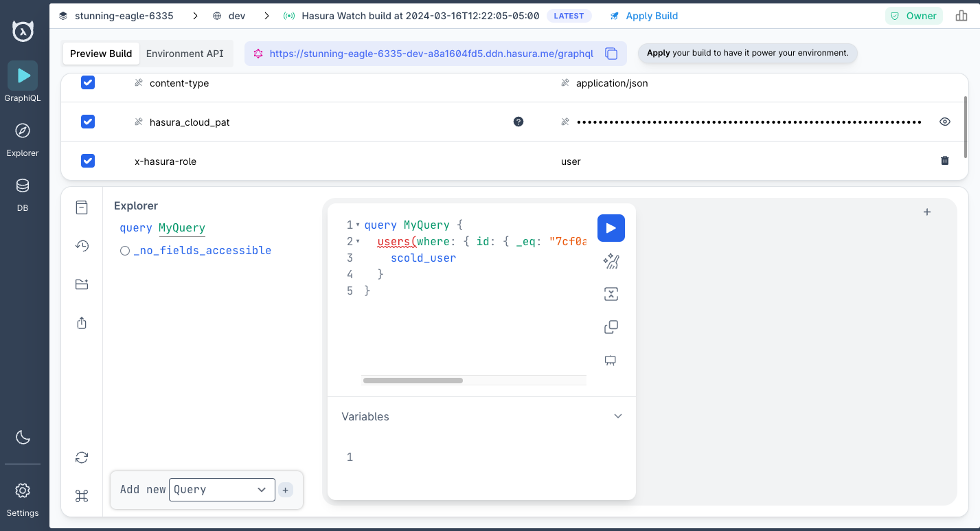Viewport: 980px width, 531px height.
Task: Click the merge fragments icon
Action: (611, 294)
